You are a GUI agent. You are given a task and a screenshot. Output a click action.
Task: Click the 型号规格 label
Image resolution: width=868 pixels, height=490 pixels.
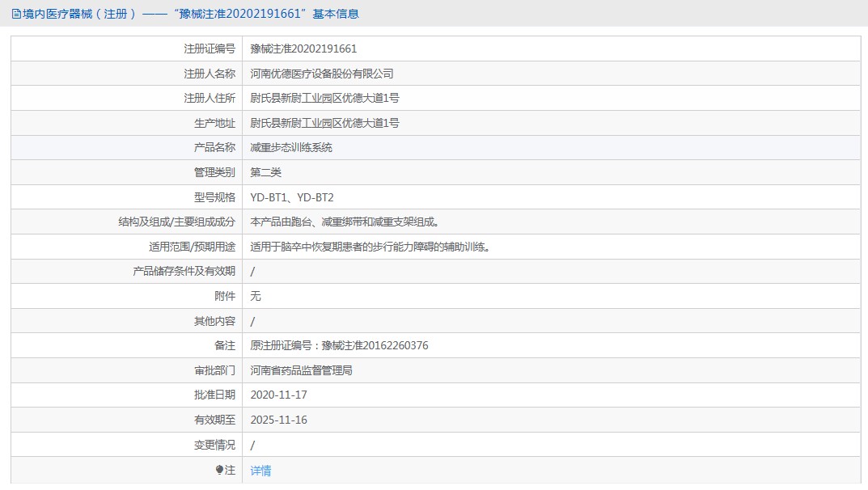(214, 197)
